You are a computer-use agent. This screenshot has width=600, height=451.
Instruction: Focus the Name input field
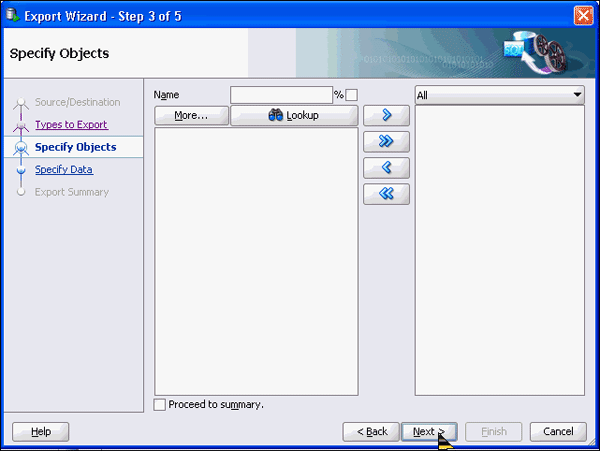coord(281,94)
